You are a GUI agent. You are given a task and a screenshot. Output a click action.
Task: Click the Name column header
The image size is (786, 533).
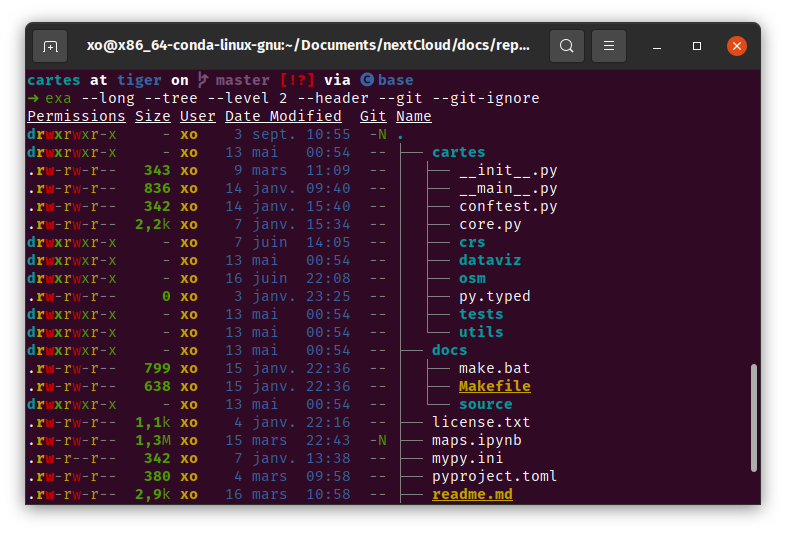tap(414, 116)
